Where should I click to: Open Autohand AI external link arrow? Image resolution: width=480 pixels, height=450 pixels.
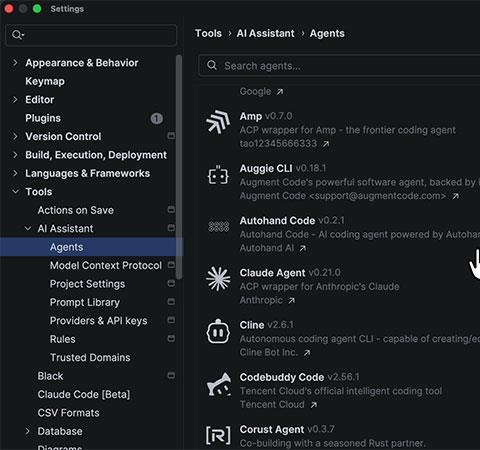pyautogui.click(x=302, y=248)
